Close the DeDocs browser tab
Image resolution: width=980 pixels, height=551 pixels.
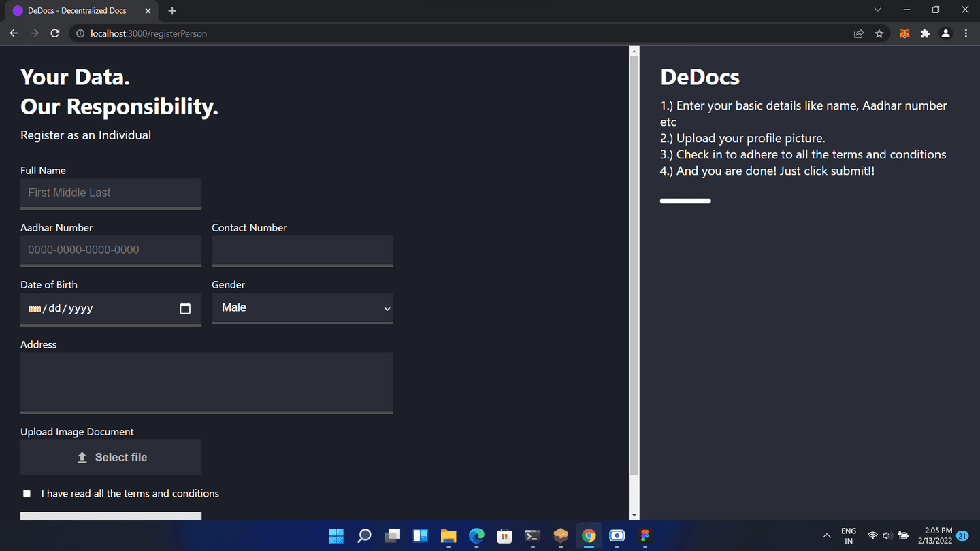(148, 11)
